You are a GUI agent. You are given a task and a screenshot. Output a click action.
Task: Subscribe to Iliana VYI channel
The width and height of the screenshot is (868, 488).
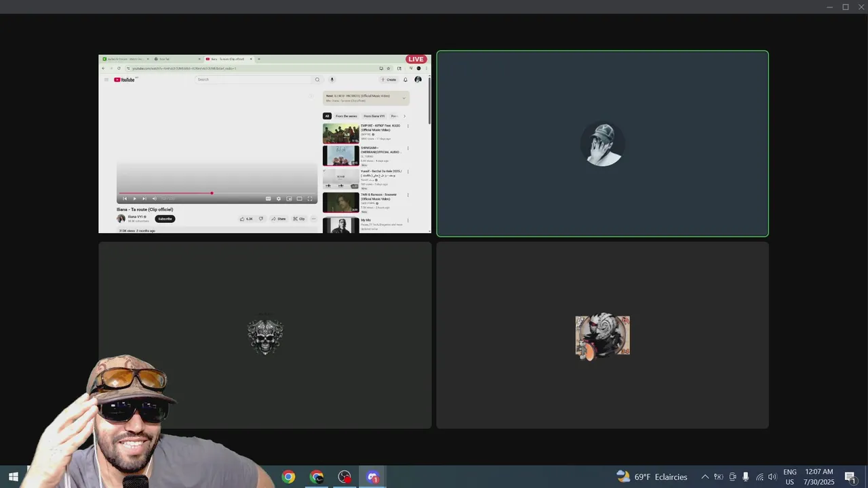[165, 219]
